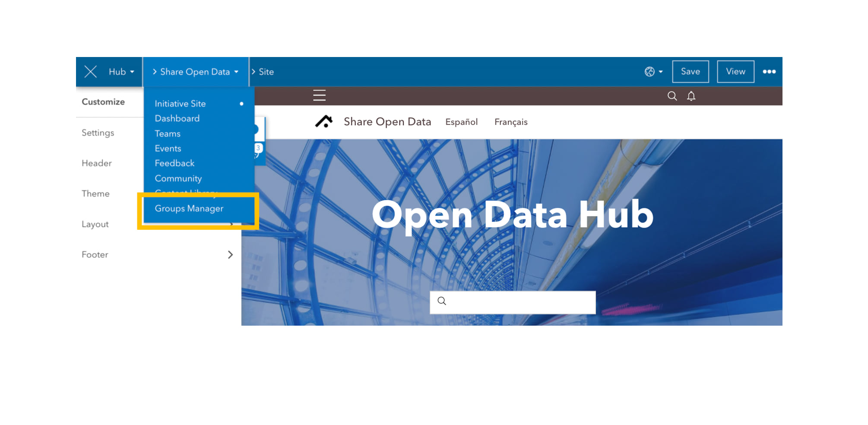Open the Footer customization section
The width and height of the screenshot is (868, 425).
coord(95,254)
